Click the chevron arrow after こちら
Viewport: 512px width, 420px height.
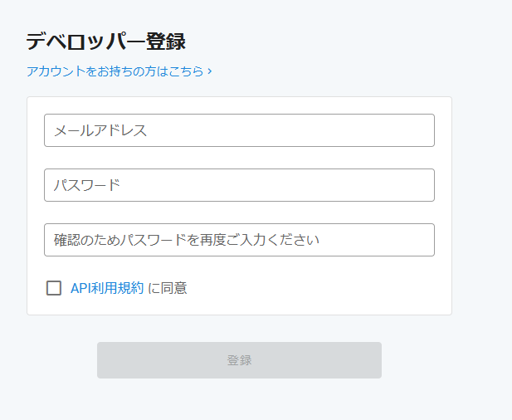tap(210, 71)
